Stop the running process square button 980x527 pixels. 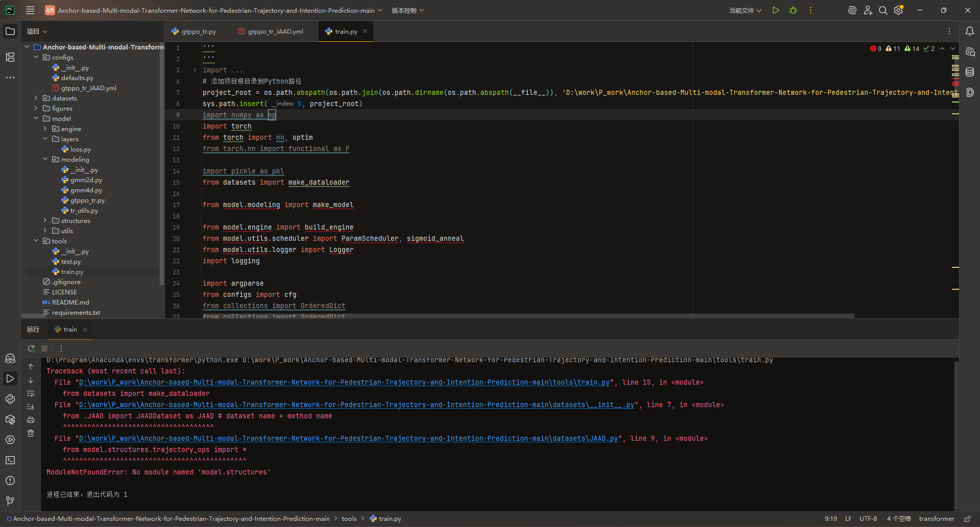tap(44, 348)
